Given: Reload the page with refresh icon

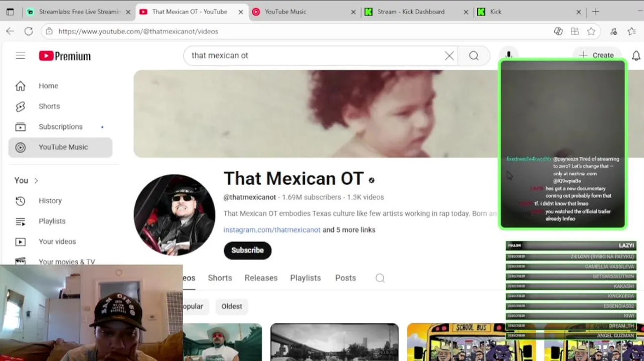Looking at the screenshot, I should point(29,31).
